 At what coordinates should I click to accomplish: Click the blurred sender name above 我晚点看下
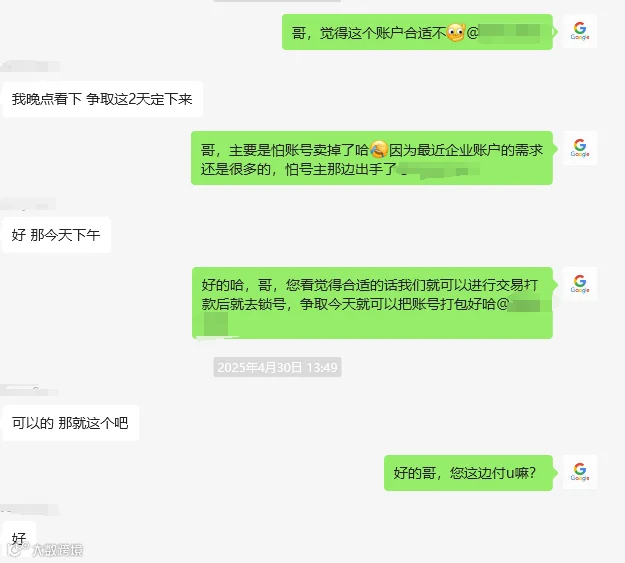[30, 66]
